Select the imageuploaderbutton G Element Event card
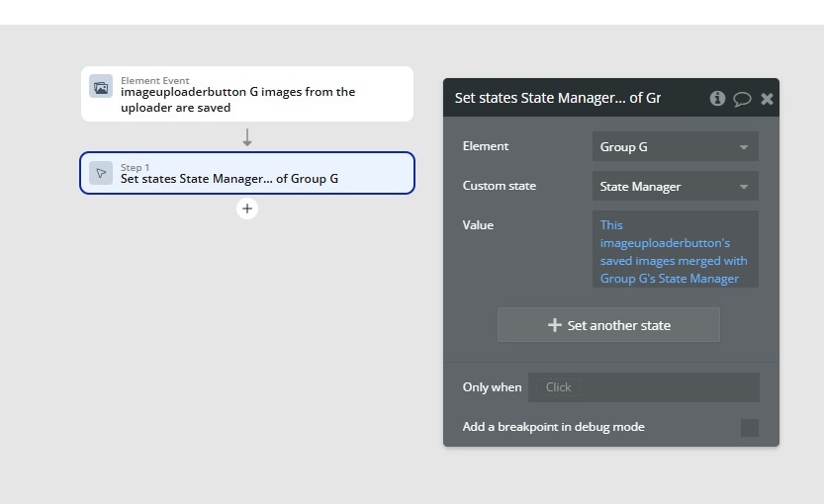 coord(247,94)
